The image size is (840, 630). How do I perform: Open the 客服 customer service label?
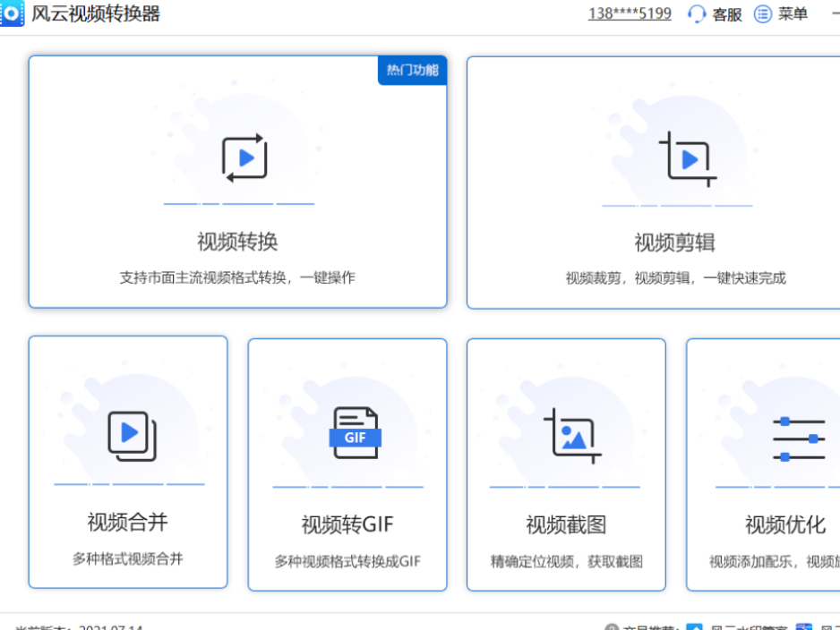(727, 14)
